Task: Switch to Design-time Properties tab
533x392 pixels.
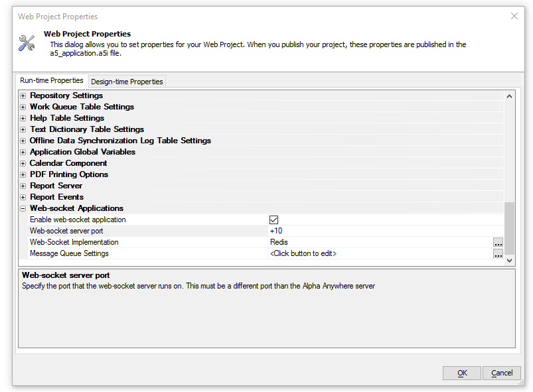Action: (x=127, y=82)
